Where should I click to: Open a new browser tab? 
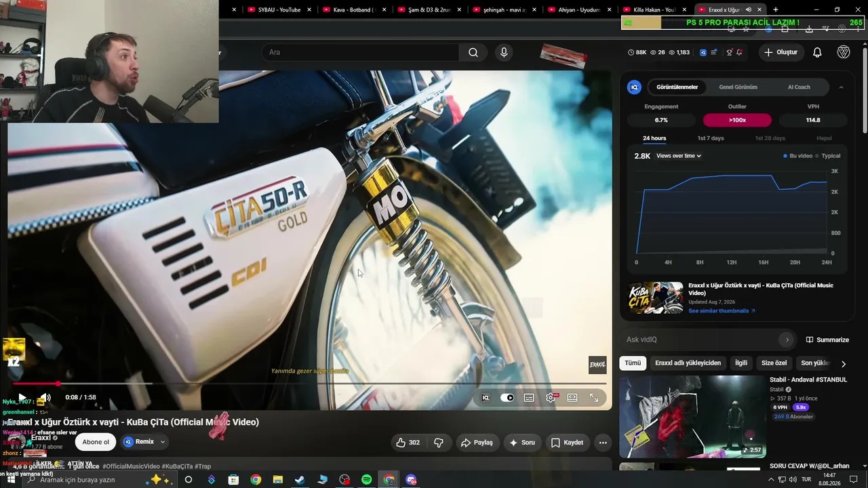tap(775, 9)
